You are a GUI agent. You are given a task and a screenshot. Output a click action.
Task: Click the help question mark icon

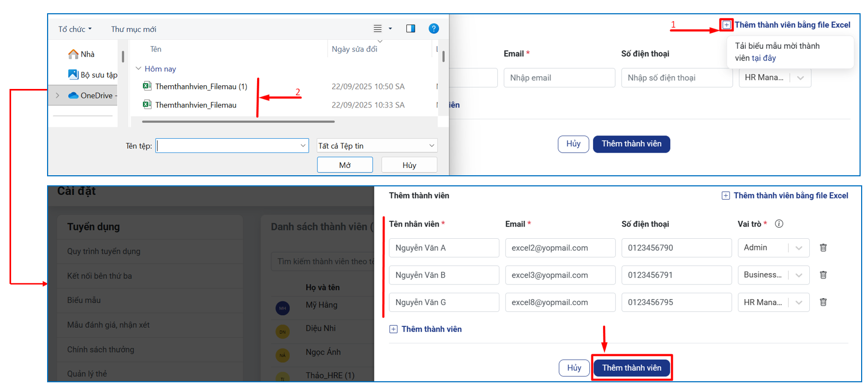(433, 29)
